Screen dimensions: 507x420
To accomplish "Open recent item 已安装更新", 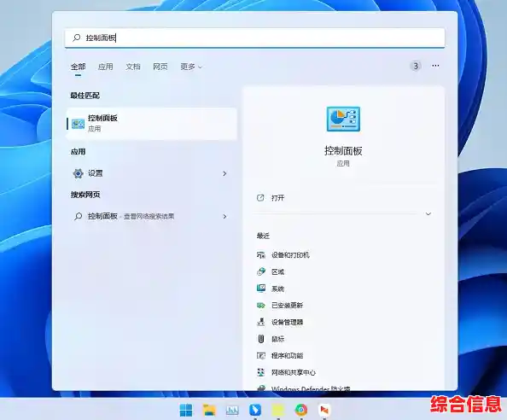I will pyautogui.click(x=287, y=306).
